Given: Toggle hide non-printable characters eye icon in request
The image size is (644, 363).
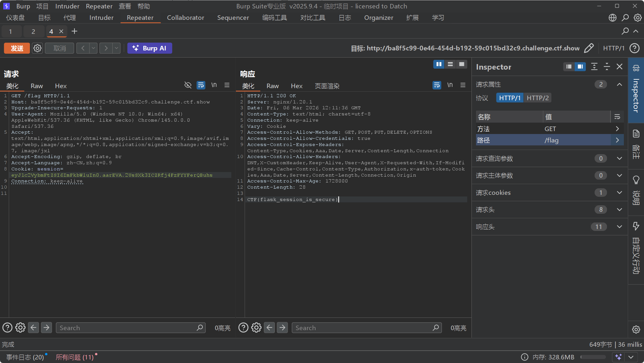Looking at the screenshot, I should [x=188, y=85].
